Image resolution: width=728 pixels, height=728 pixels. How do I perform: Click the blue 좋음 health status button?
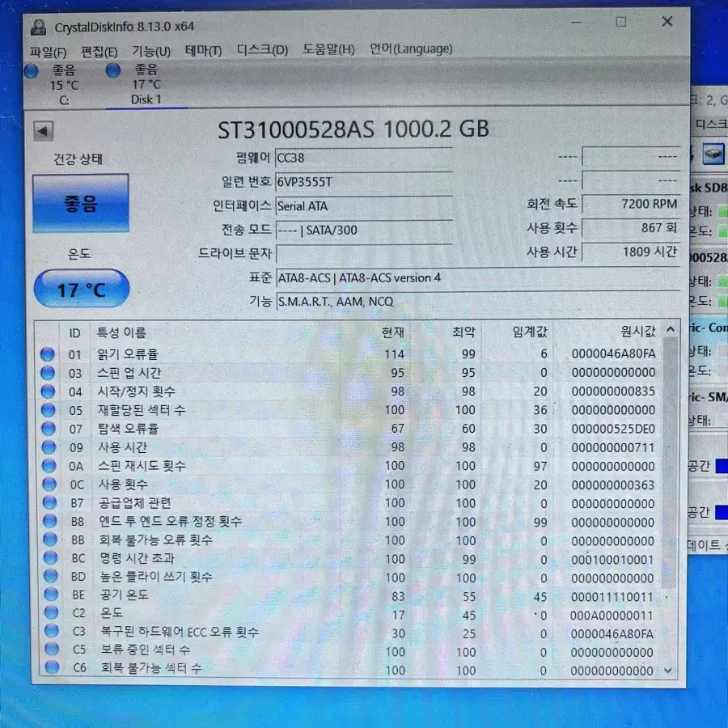[x=81, y=203]
